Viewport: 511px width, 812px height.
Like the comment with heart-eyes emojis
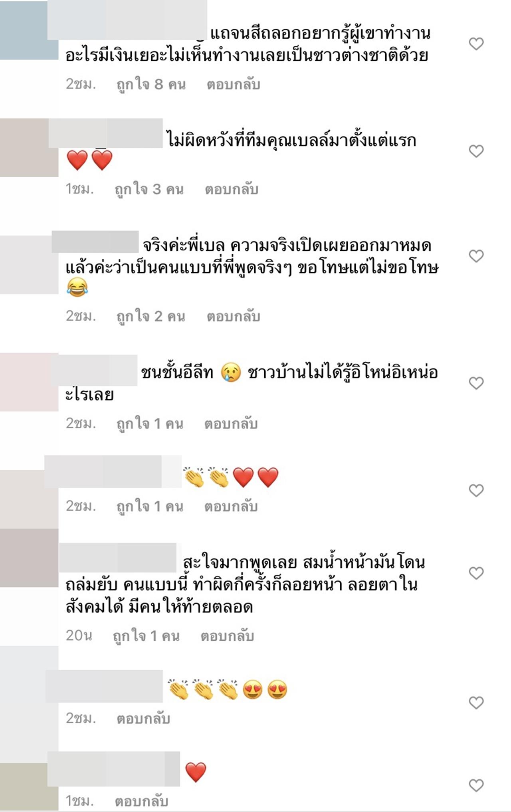pos(476,702)
